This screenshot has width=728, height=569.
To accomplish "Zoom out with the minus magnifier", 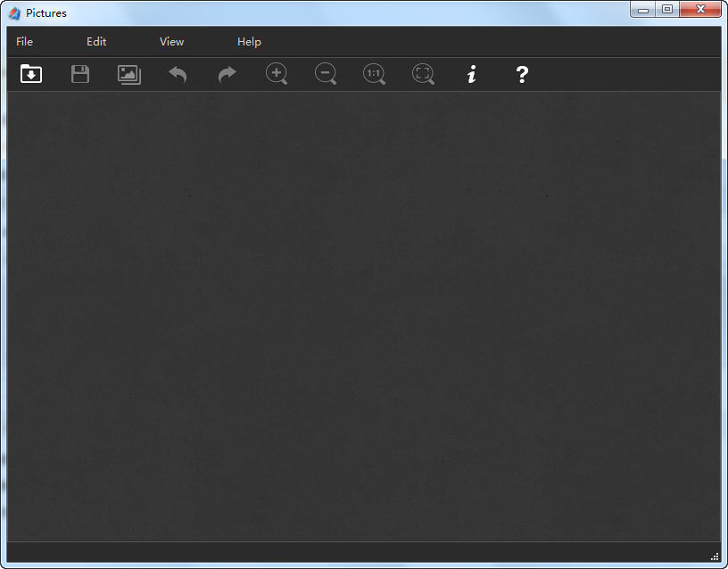I will pos(326,74).
